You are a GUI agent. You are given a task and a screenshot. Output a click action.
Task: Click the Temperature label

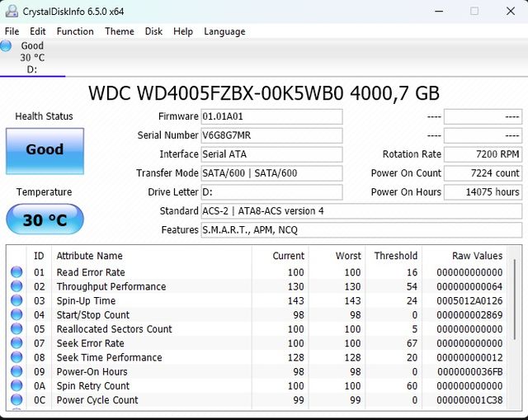pos(44,192)
